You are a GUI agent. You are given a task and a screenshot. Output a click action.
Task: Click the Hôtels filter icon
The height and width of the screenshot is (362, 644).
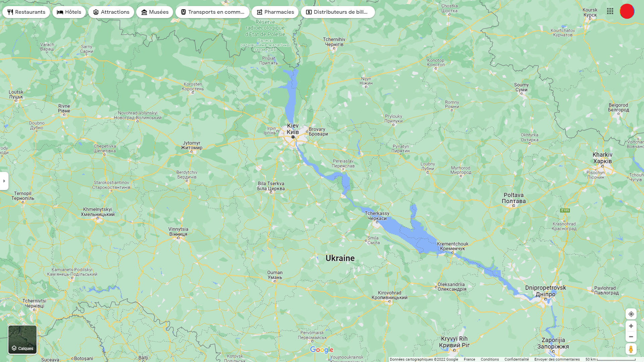click(59, 12)
